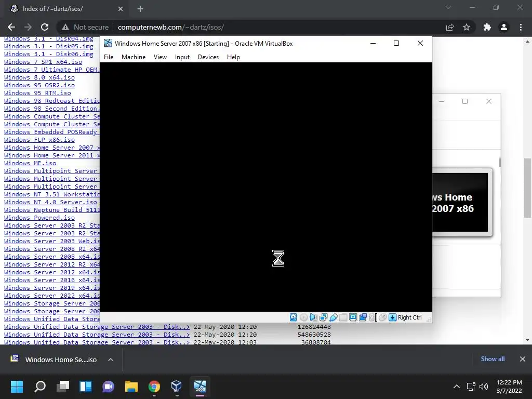The width and height of the screenshot is (532, 399).
Task: Open the Windows ME.iso link
Action: point(30,163)
